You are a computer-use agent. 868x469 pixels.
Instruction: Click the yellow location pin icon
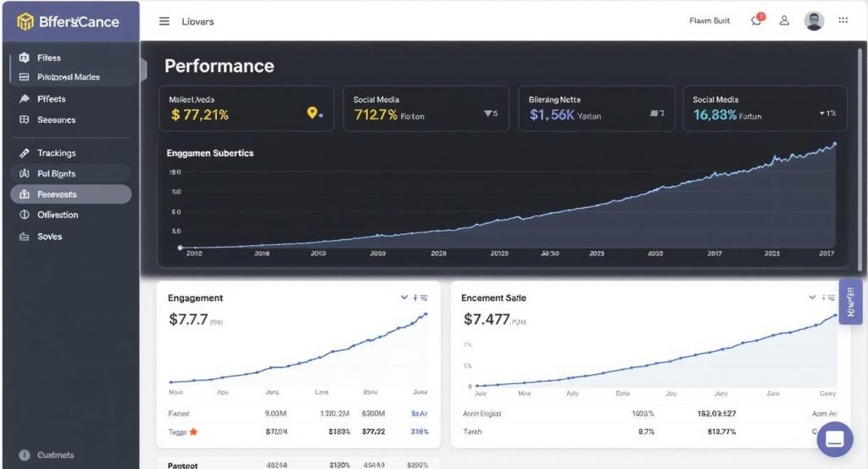tap(312, 114)
